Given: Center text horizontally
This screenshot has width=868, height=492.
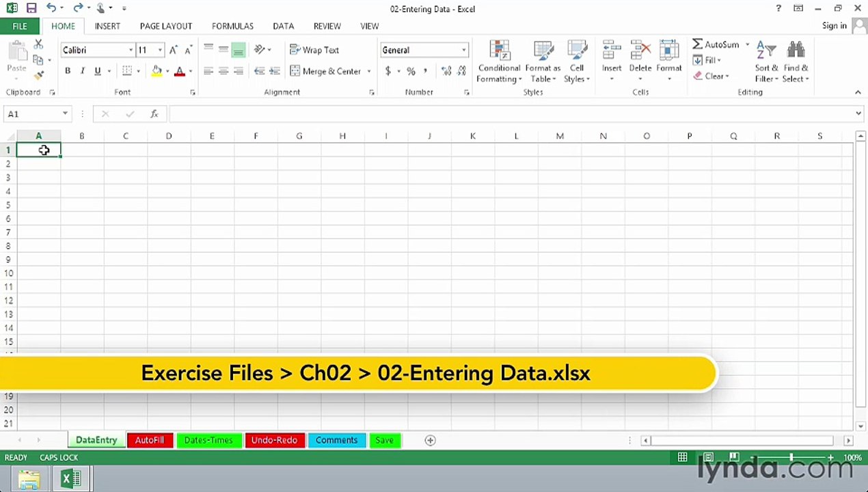Looking at the screenshot, I should click(223, 71).
